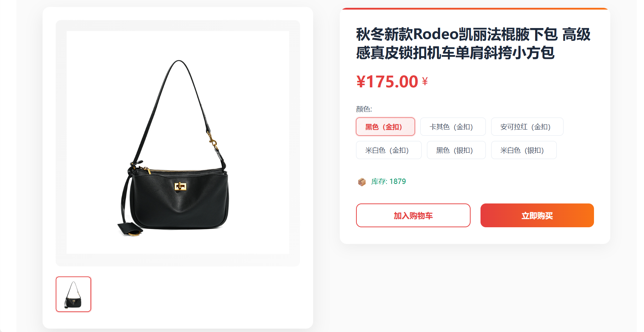Click the large main product photo
This screenshot has height=332, width=644.
[x=178, y=142]
